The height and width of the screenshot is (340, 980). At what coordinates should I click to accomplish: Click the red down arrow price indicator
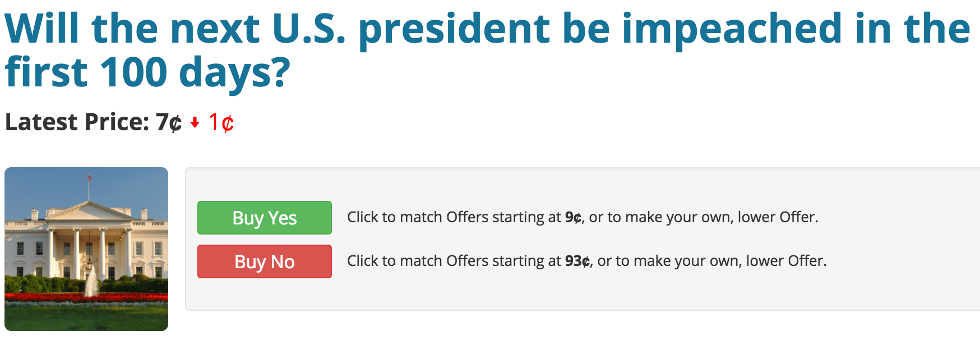click(x=195, y=123)
